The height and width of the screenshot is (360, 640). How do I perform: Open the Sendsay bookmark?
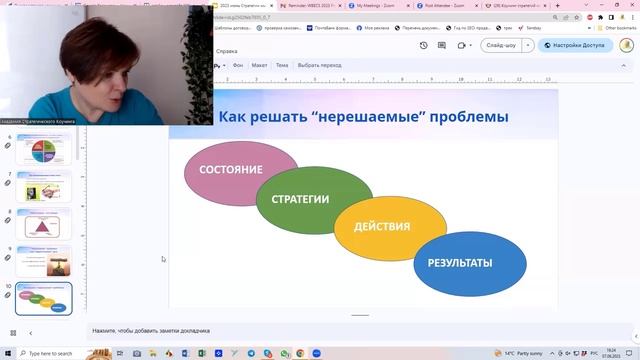(530, 28)
